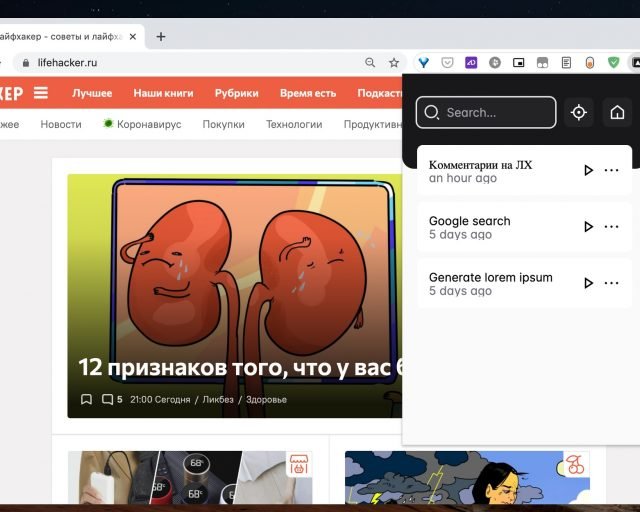Click the home button in extension popup
The width and height of the screenshot is (640, 512).
pyautogui.click(x=617, y=112)
